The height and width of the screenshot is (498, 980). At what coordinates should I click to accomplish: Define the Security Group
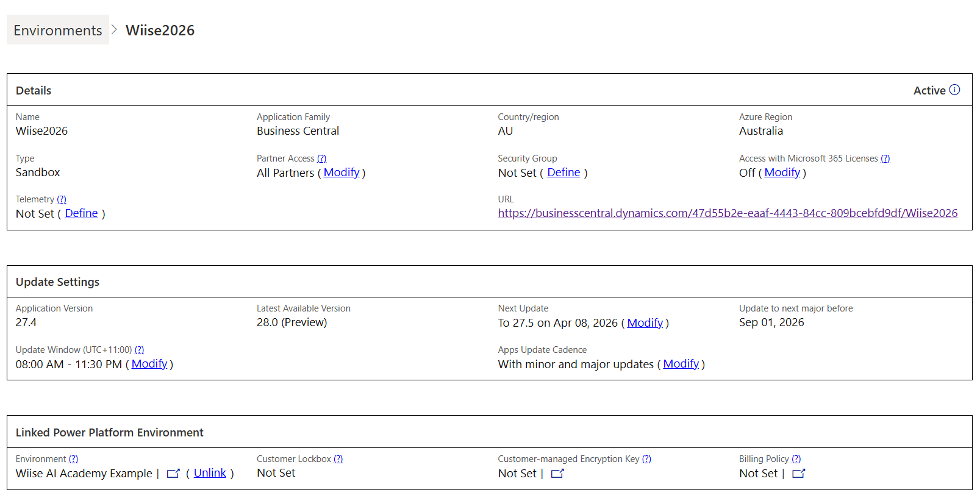point(563,173)
